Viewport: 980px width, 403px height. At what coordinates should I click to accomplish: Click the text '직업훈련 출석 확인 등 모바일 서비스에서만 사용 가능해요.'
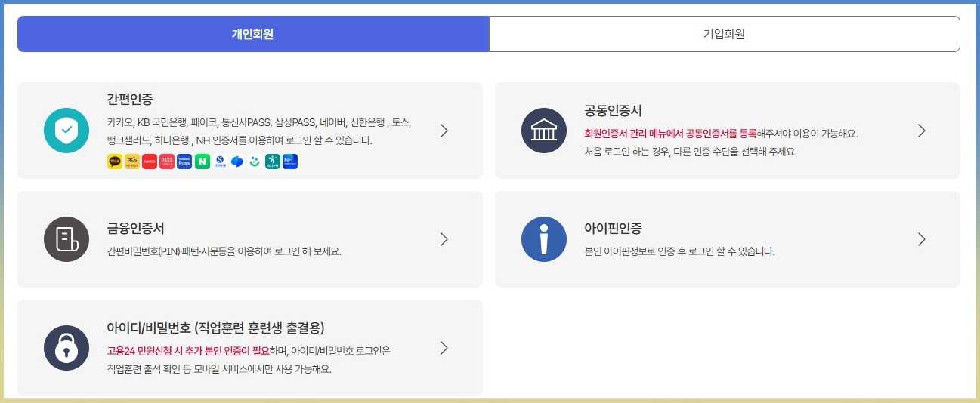[x=220, y=369]
